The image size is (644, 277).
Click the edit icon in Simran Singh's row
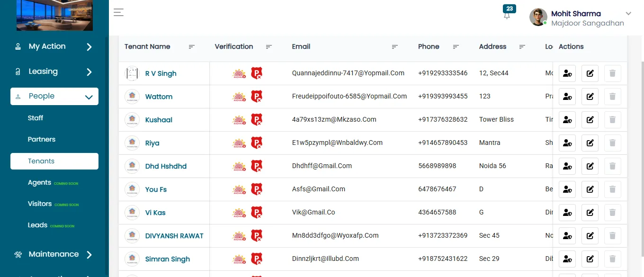pyautogui.click(x=590, y=259)
